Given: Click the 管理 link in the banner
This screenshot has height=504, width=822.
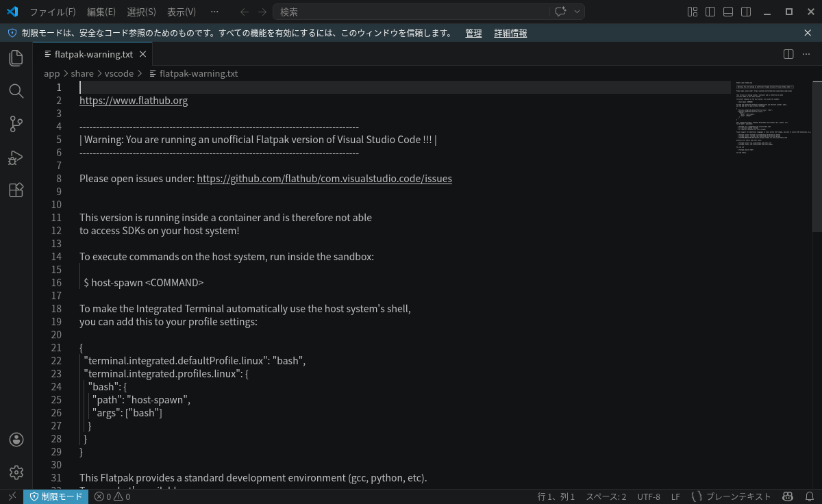Looking at the screenshot, I should point(473,33).
